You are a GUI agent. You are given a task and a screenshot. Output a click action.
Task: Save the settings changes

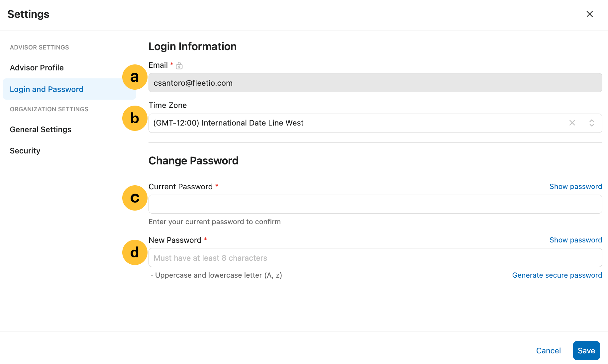point(586,351)
